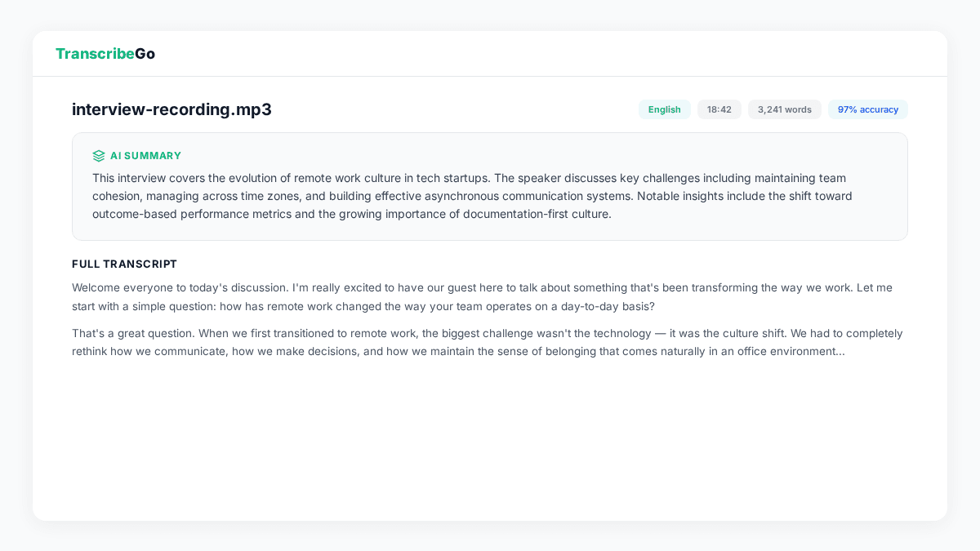Click the 3,241 words badge
The height and width of the screenshot is (551, 980).
[x=785, y=109]
